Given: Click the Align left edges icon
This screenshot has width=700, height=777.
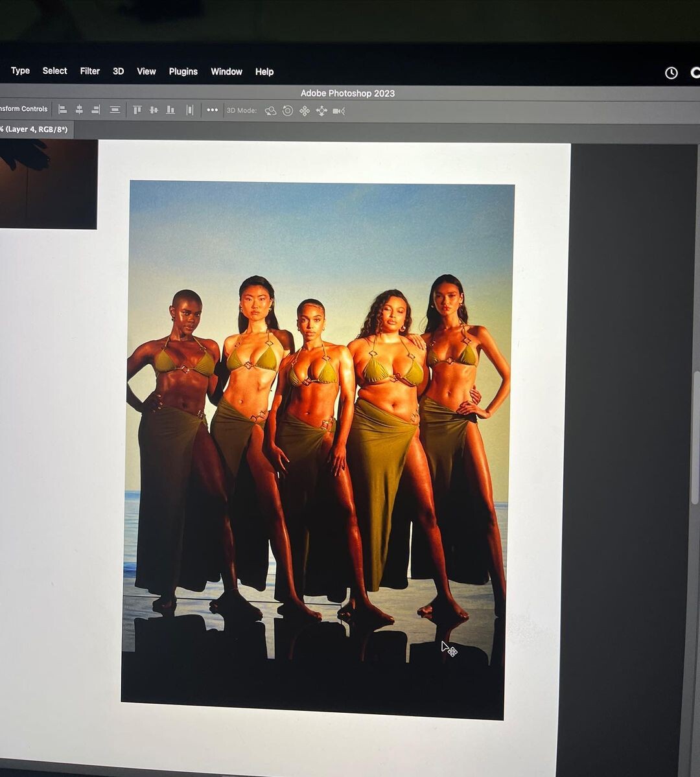Looking at the screenshot, I should tap(63, 110).
